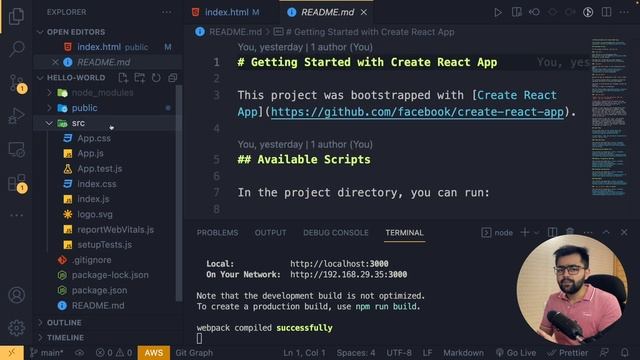The image size is (640, 360).
Task: Open notifications bell in status bar
Action: (624, 353)
